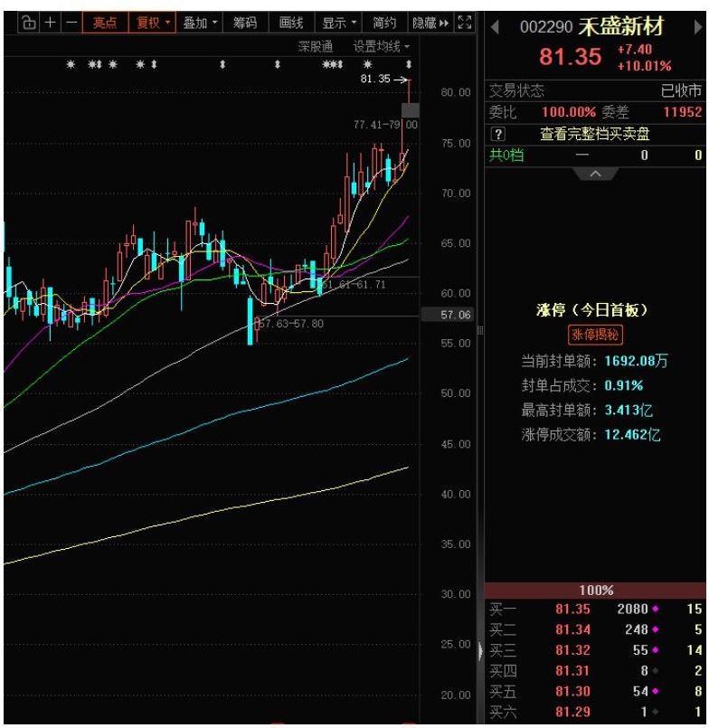Switch to 简约 simple view
The image size is (709, 728).
pyautogui.click(x=384, y=23)
